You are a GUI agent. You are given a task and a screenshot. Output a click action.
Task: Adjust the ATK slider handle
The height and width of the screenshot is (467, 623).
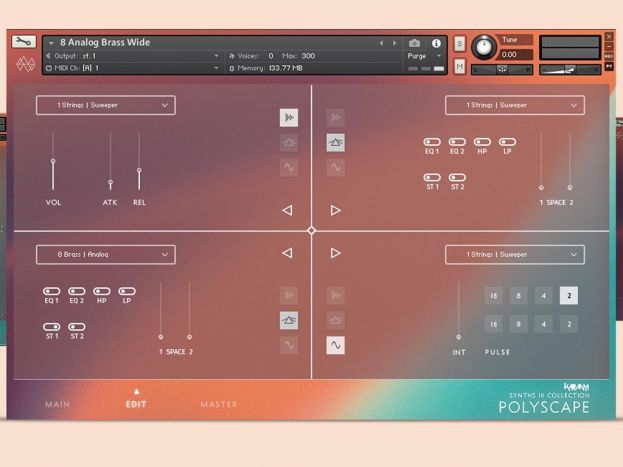click(110, 182)
